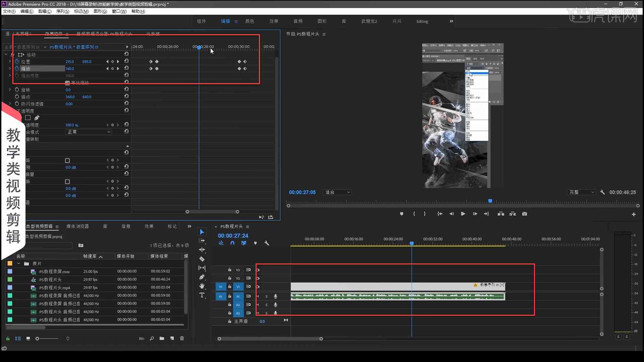Toggle 等比缩放 uniform scale checkbox
The width and height of the screenshot is (644, 362).
[67, 83]
